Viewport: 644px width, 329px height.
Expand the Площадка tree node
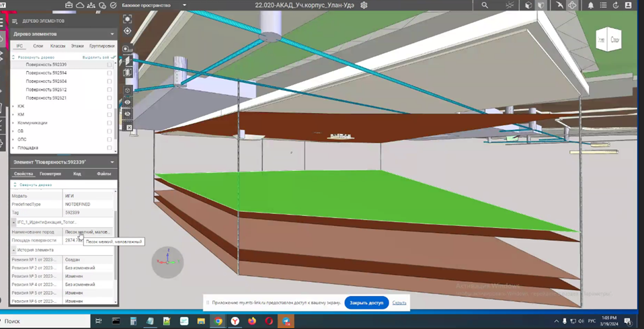pyautogui.click(x=13, y=147)
